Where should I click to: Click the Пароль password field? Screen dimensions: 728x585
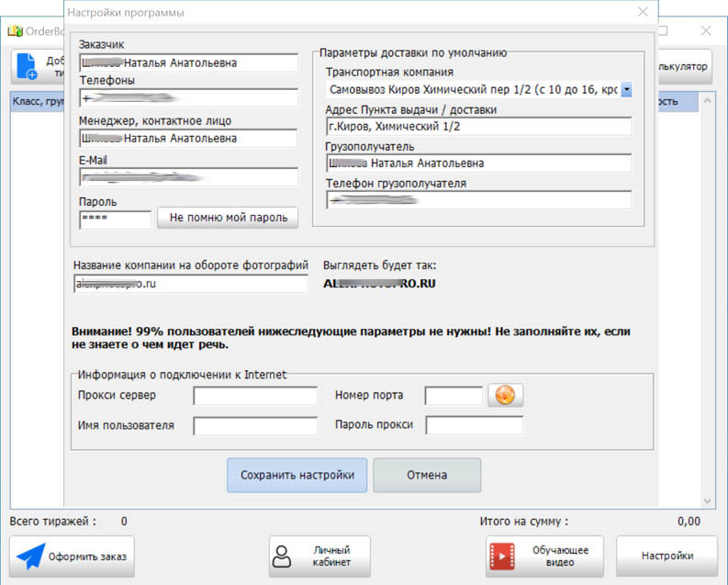pyautogui.click(x=115, y=219)
